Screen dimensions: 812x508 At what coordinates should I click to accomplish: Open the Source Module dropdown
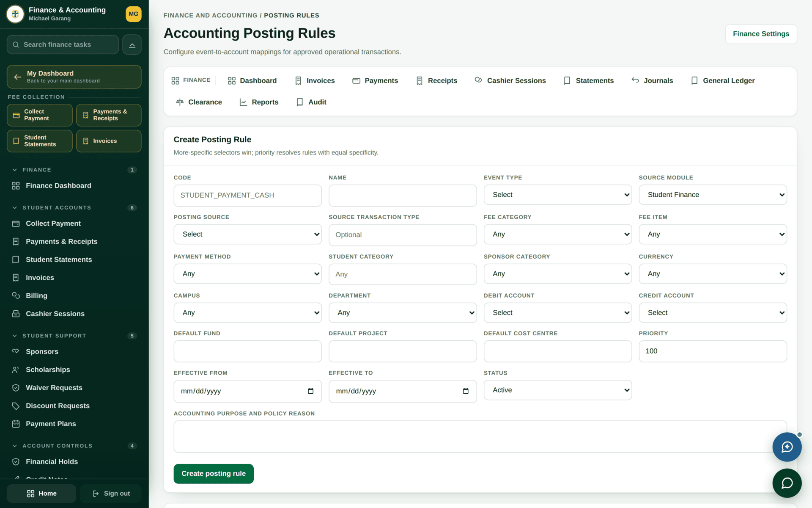pyautogui.click(x=713, y=195)
